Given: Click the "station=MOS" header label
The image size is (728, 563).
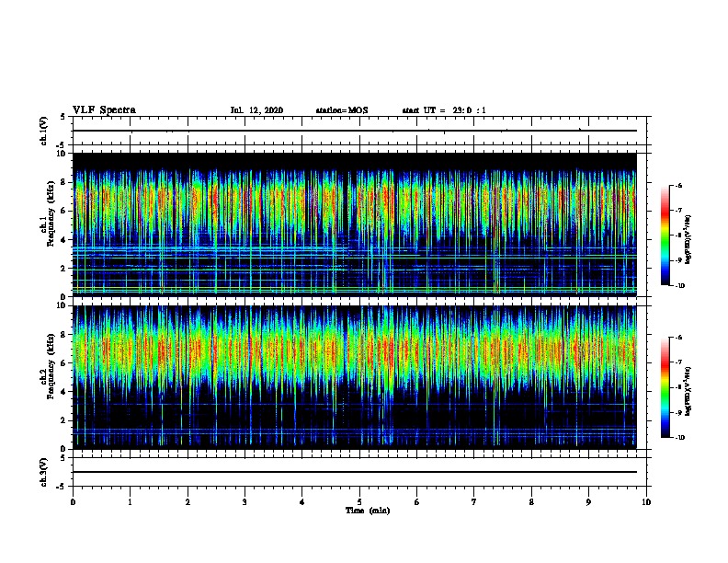Looking at the screenshot, I should coord(342,110).
